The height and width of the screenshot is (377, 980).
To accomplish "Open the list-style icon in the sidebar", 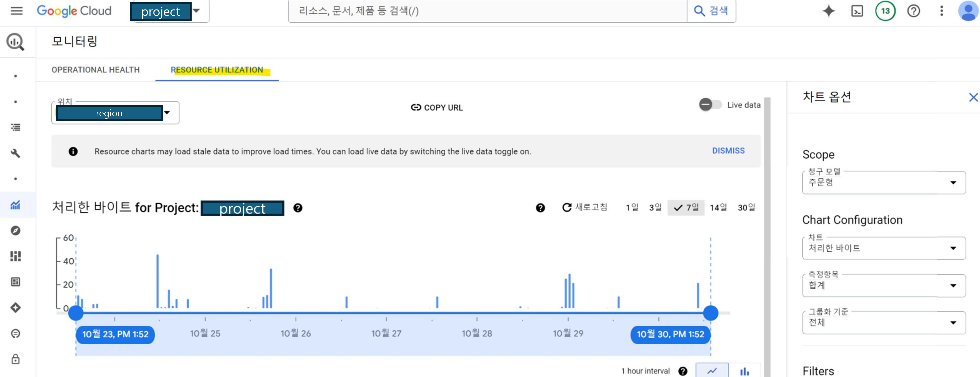I will pyautogui.click(x=16, y=127).
